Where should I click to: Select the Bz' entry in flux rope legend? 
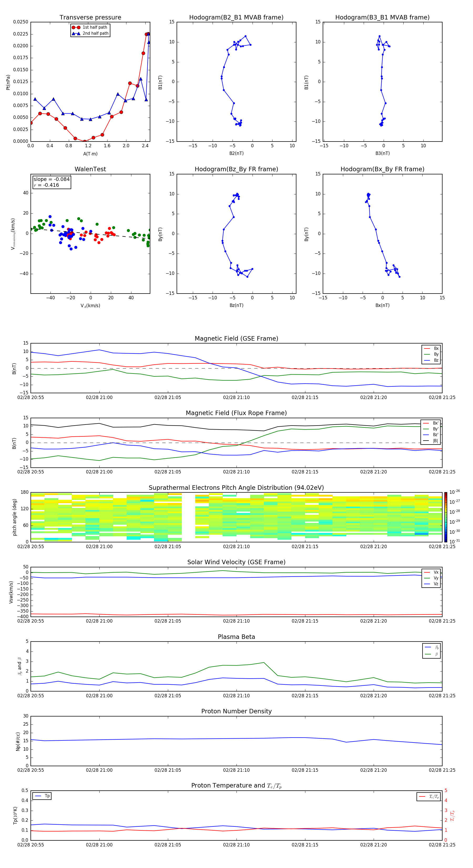click(431, 435)
